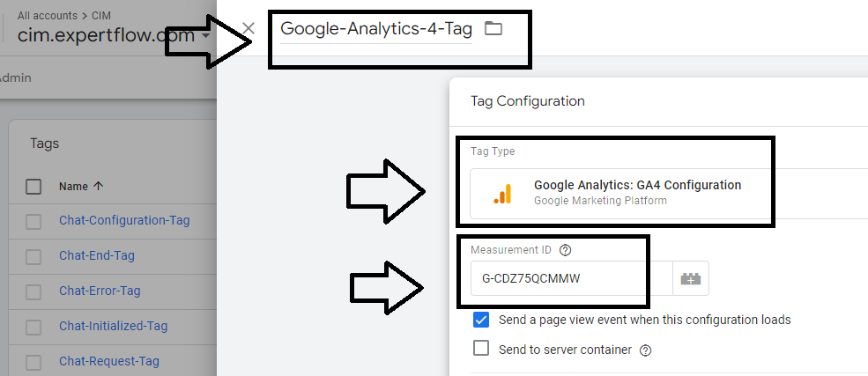Viewport: 868px width, 376px height.
Task: Open the cim.expertflow.com container dropdown
Action: point(205,36)
